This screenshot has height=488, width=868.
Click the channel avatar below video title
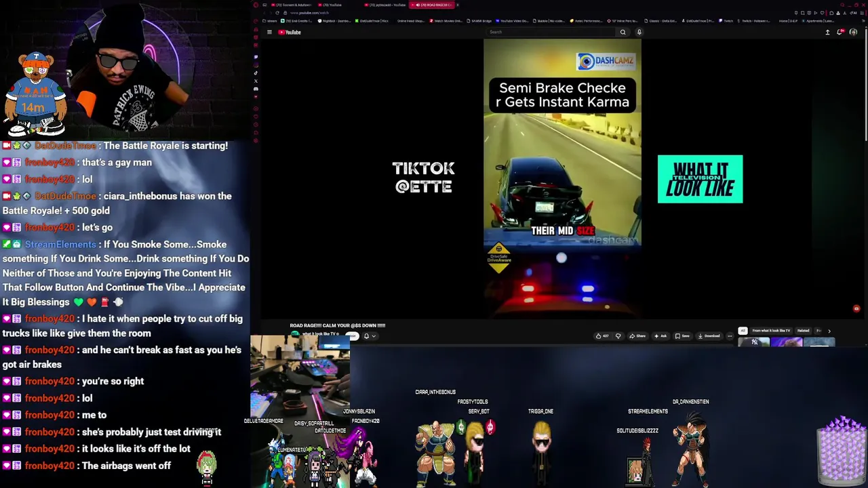pyautogui.click(x=295, y=334)
